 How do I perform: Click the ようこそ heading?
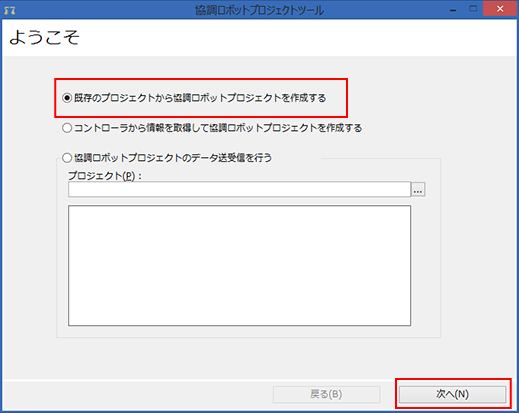click(44, 37)
